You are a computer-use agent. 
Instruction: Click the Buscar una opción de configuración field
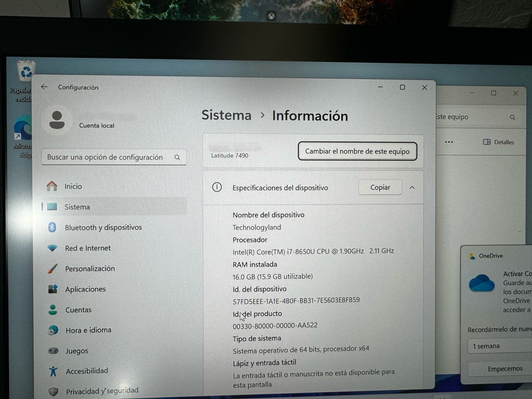click(114, 157)
